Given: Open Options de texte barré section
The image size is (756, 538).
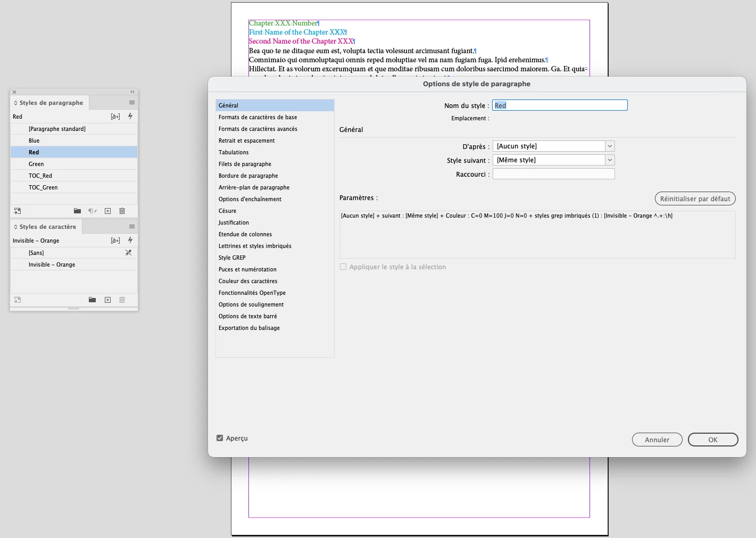Looking at the screenshot, I should (275, 316).
